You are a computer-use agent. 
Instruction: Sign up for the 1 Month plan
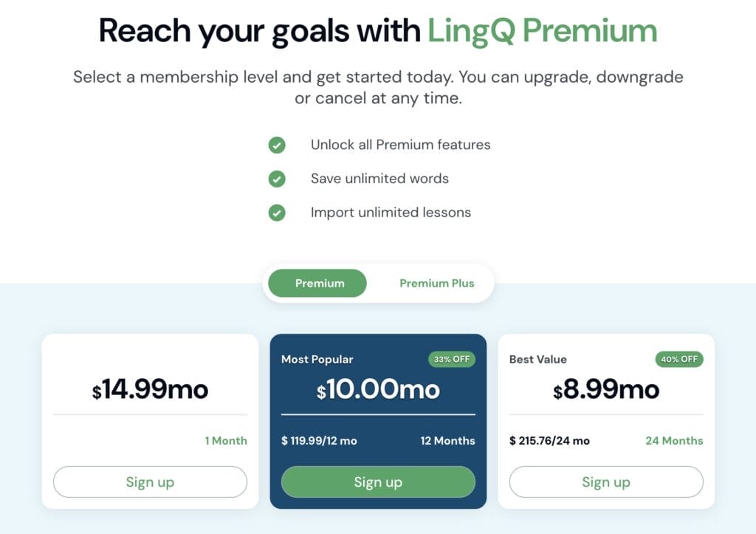tap(150, 482)
